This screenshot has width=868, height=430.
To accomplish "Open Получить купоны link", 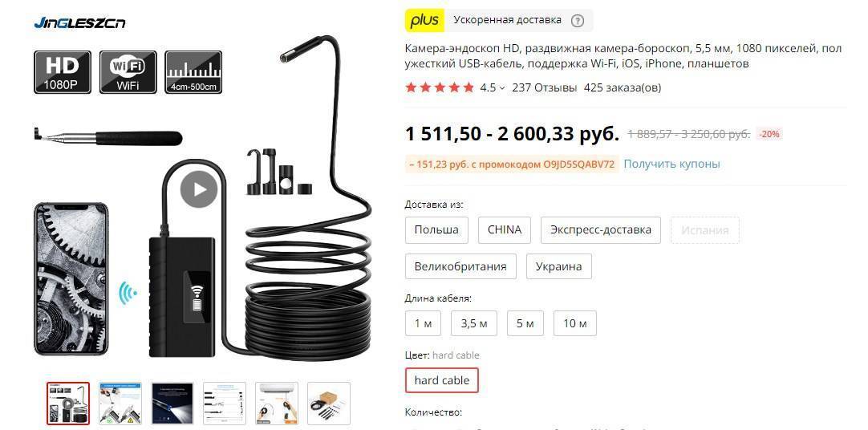I will click(672, 164).
